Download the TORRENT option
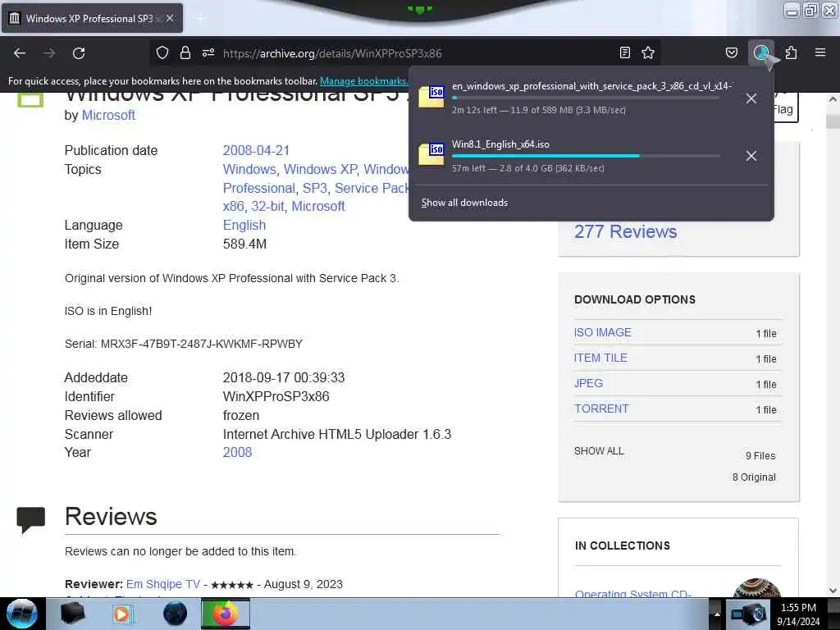 click(x=601, y=409)
